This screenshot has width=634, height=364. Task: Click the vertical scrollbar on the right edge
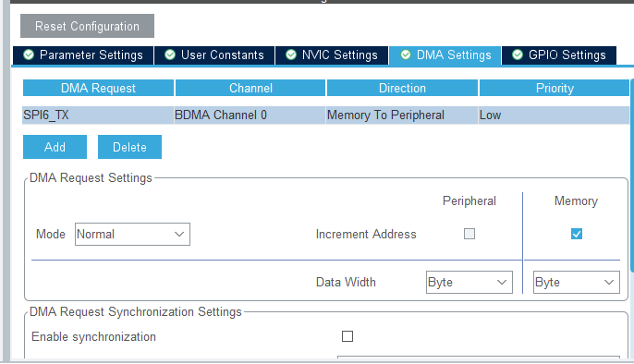tap(632, 176)
